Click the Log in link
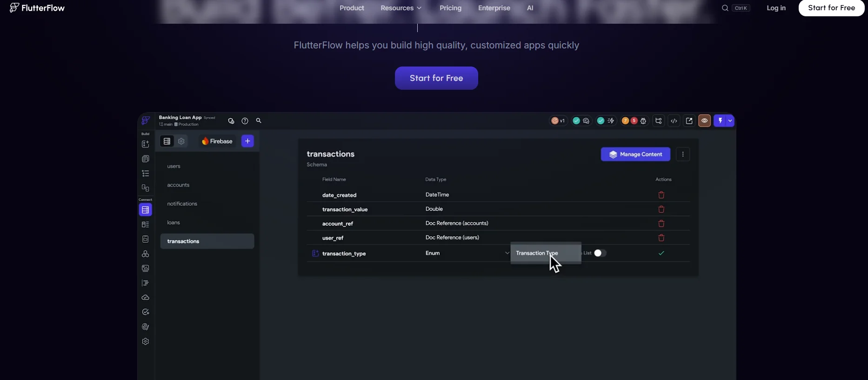The width and height of the screenshot is (868, 380). pyautogui.click(x=776, y=8)
